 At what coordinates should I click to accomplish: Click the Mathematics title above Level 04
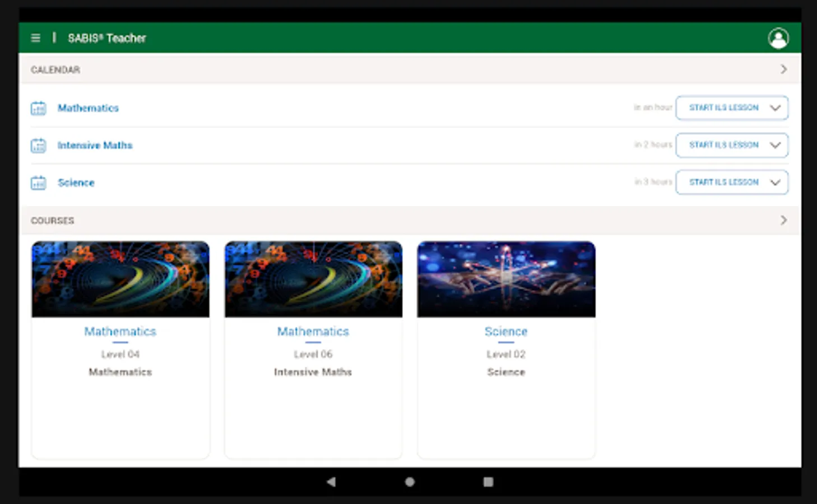(x=120, y=332)
